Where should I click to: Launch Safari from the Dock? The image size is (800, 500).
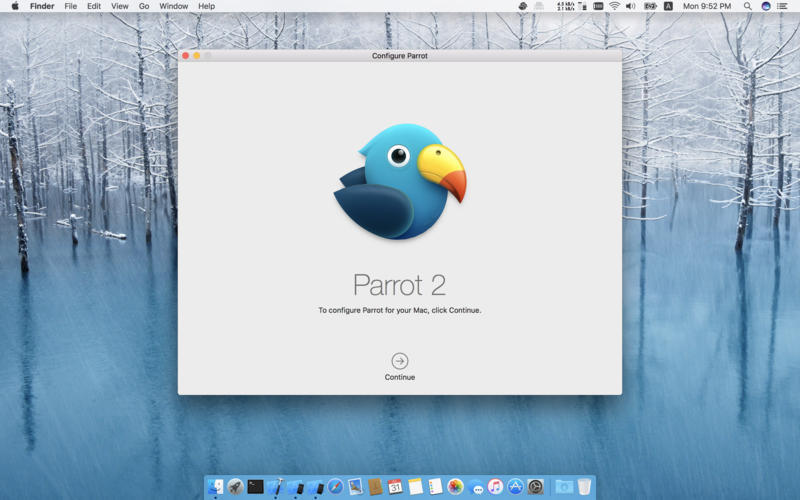tap(335, 486)
